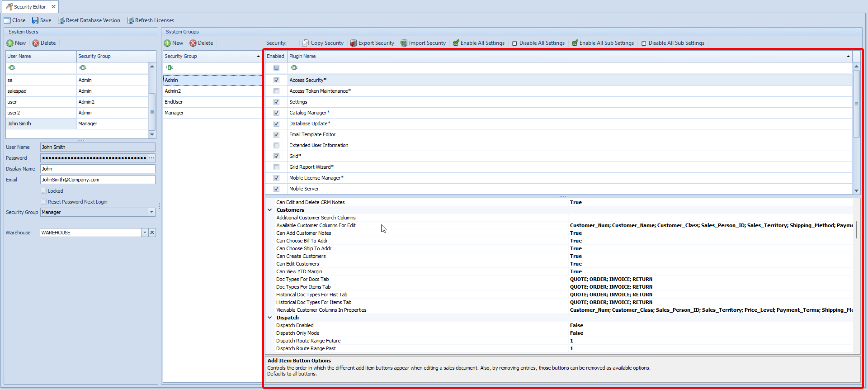
Task: Click Reset Database Version in the toolbar
Action: point(89,20)
